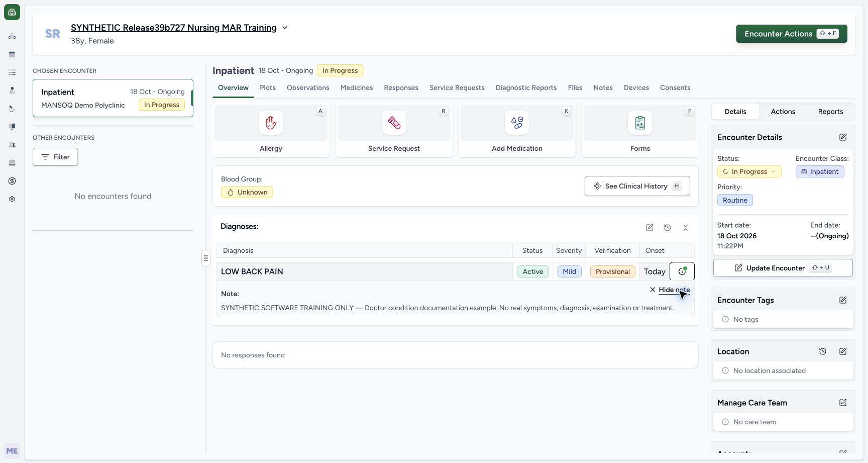The height and width of the screenshot is (463, 868).
Task: Open the dollar billing icon in sidebar
Action: click(12, 181)
